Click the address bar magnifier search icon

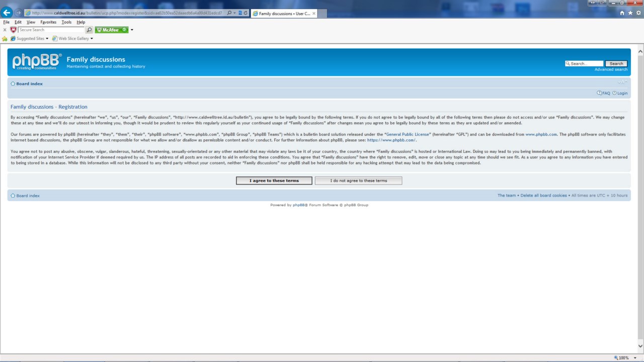point(229,13)
